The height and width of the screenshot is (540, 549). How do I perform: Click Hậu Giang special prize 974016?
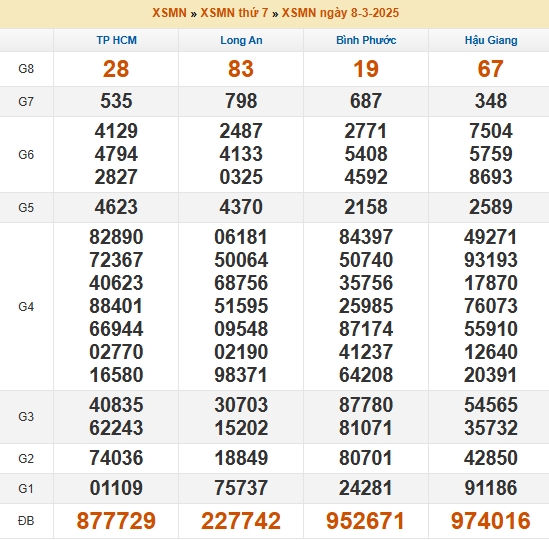coord(491,521)
